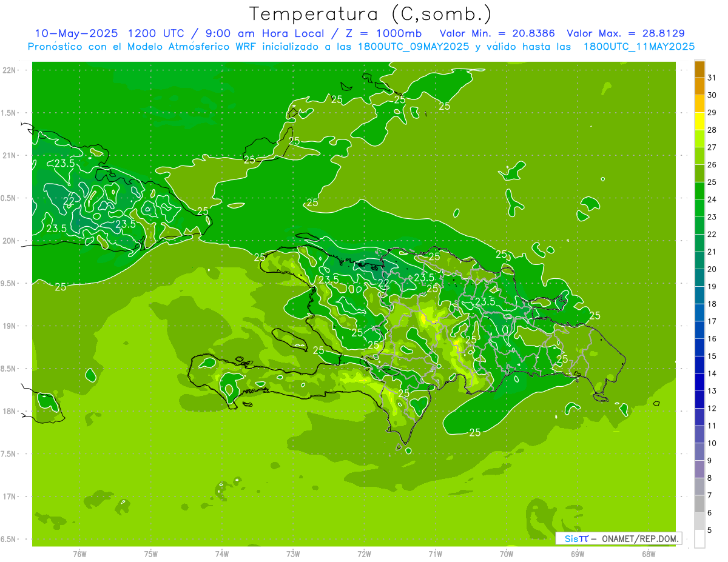Select "Valor Min. = 20.8386" value
This screenshot has width=728, height=562.
coord(496,33)
